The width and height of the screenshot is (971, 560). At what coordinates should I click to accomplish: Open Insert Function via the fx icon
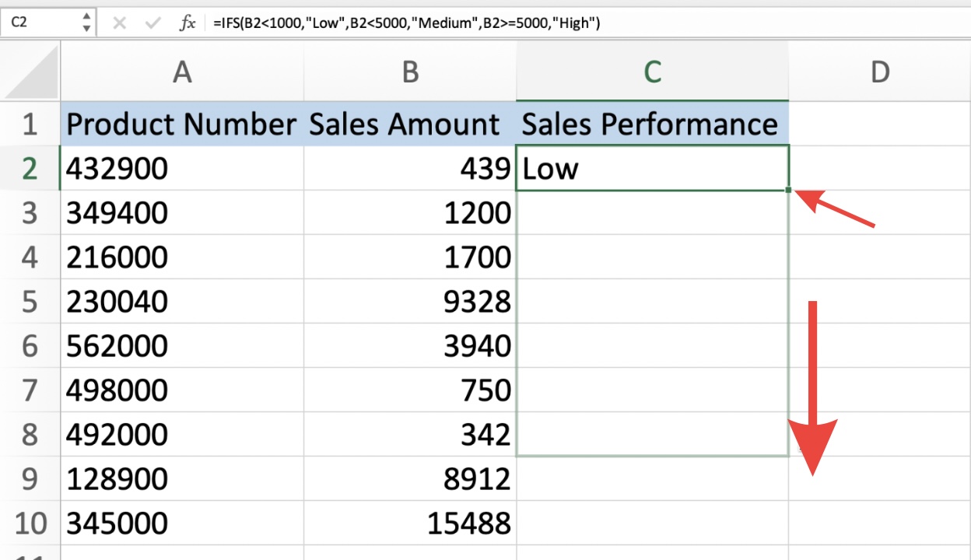[188, 23]
